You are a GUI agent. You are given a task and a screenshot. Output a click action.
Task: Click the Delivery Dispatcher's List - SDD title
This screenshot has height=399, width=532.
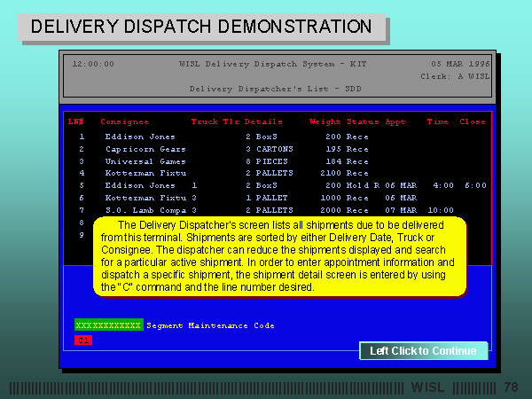point(275,89)
